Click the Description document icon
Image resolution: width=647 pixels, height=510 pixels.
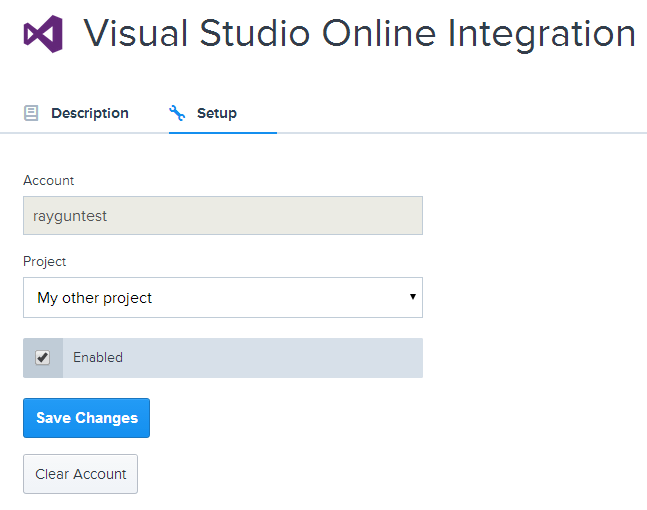[x=31, y=113]
